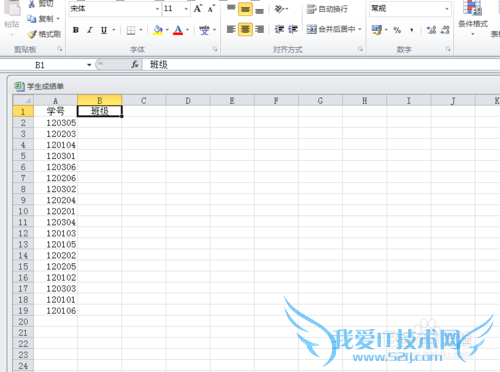Screen dimensions: 500x372
Task: Click the Copy button in clipboard group
Action: click(43, 19)
